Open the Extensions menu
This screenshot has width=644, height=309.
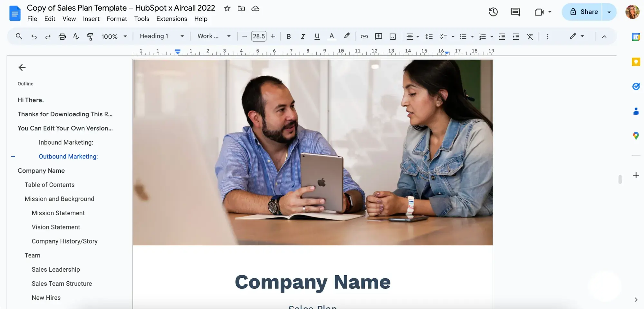coord(172,19)
